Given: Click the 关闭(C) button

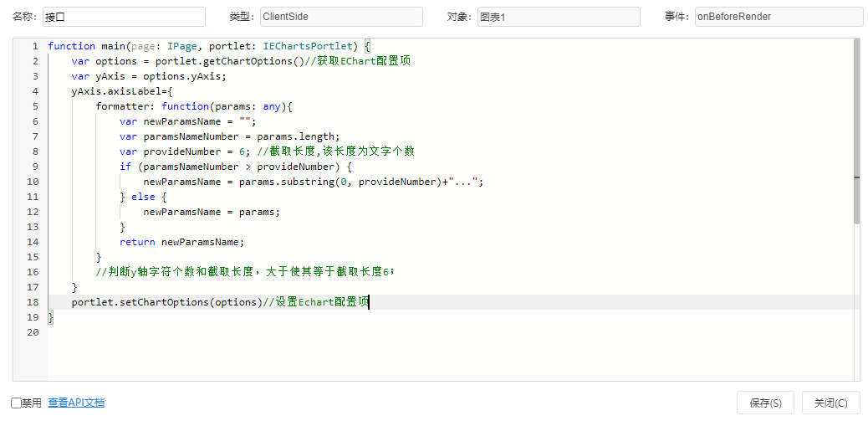Looking at the screenshot, I should click(x=831, y=403).
